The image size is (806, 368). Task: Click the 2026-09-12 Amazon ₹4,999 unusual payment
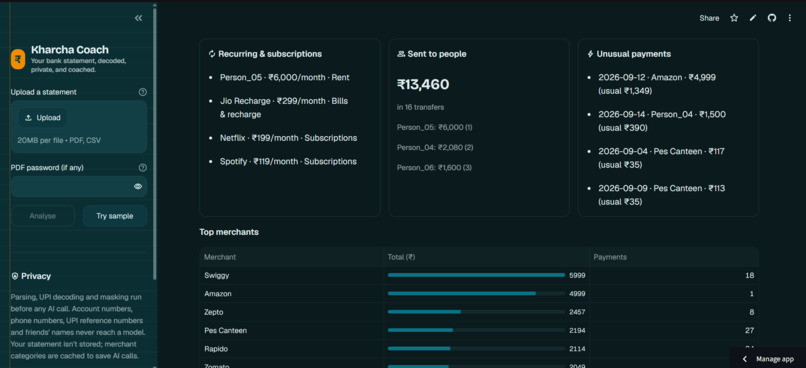[x=657, y=84]
